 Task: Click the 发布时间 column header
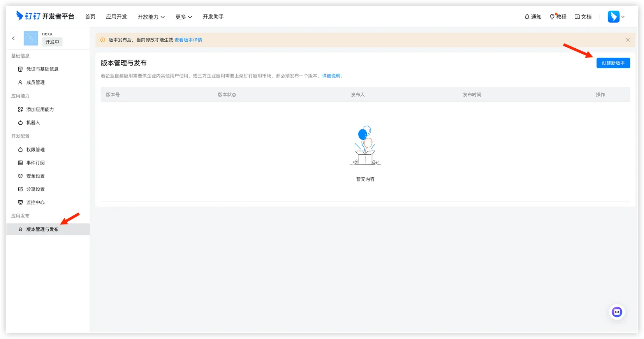coord(472,95)
